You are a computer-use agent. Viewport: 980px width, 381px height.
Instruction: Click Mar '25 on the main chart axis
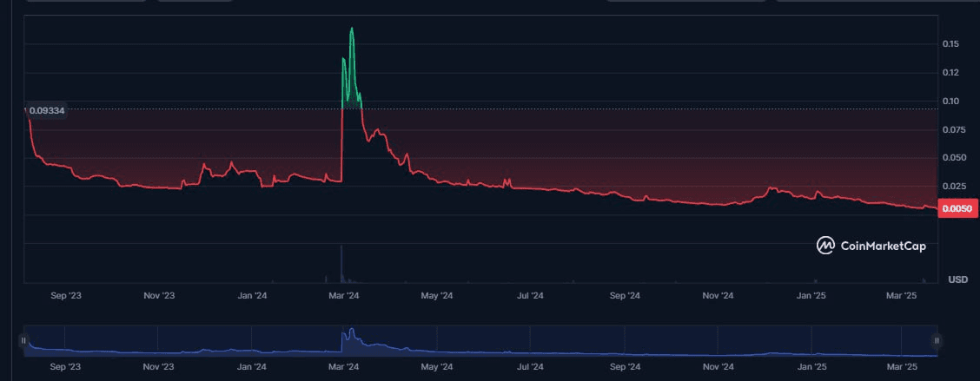[x=902, y=295]
